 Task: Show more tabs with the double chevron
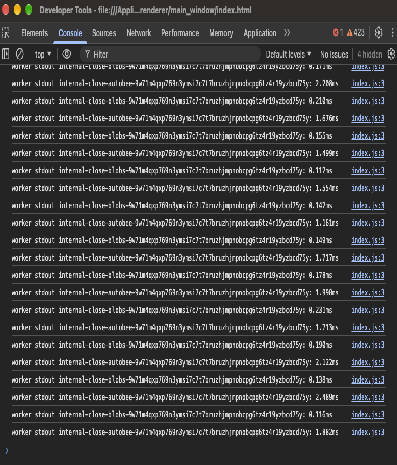pyautogui.click(x=287, y=33)
